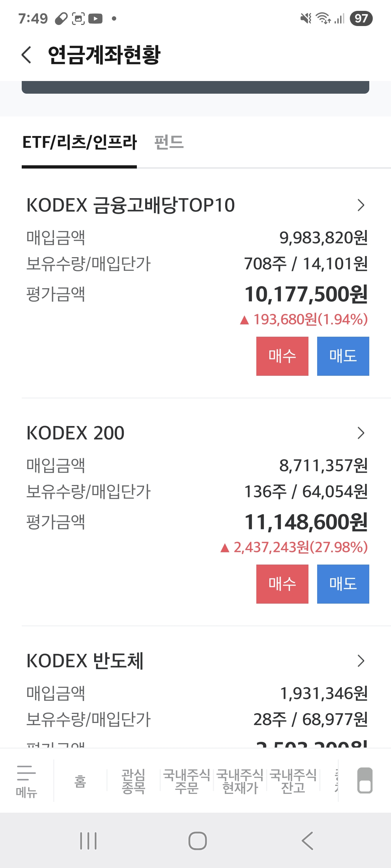Image resolution: width=391 pixels, height=868 pixels.
Task: Open Android recent apps button
Action: [x=88, y=841]
